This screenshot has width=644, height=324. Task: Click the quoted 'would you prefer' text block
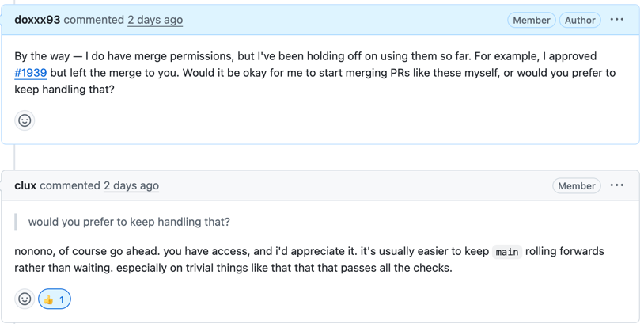[x=129, y=222]
